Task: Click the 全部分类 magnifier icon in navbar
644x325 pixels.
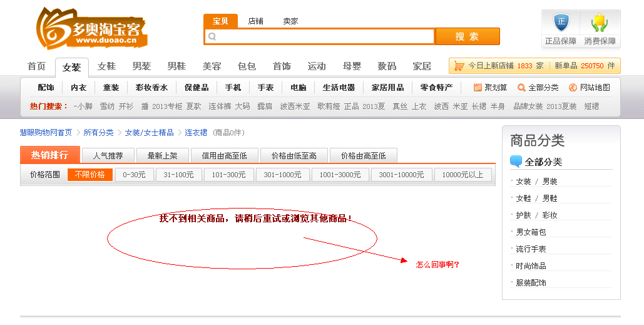Action: (x=521, y=88)
